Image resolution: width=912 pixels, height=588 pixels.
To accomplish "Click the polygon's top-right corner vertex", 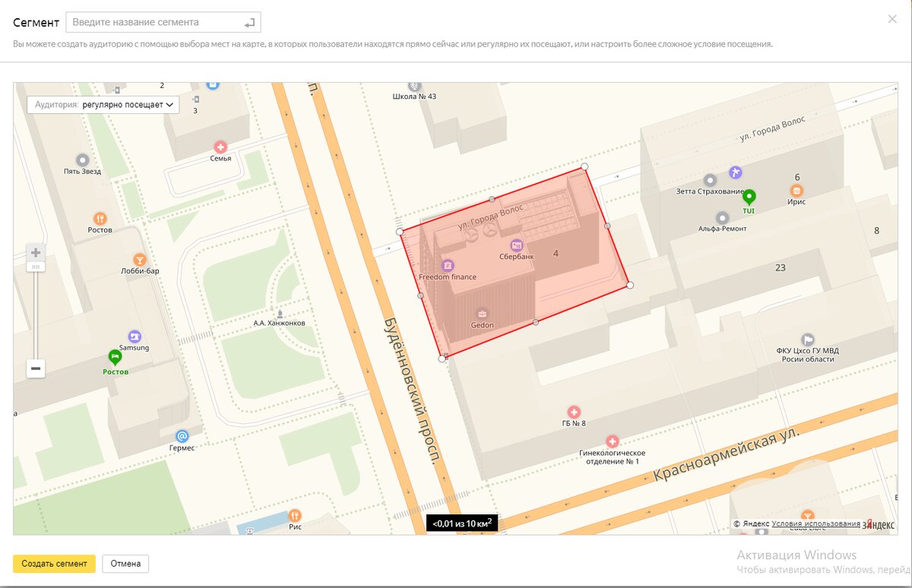I will (584, 166).
